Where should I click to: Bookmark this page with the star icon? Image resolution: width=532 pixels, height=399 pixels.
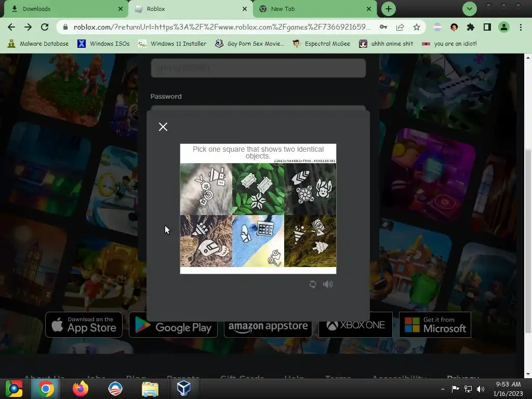coord(417,27)
